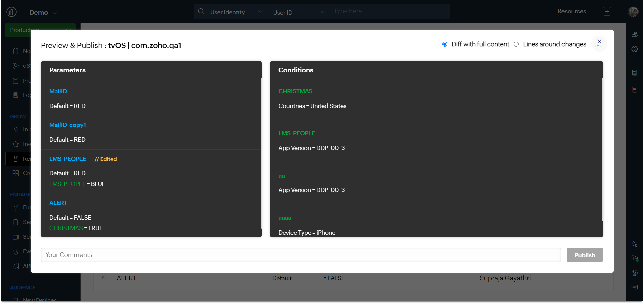The width and height of the screenshot is (644, 304).
Task: Click the MailID parameter link
Action: pos(58,91)
